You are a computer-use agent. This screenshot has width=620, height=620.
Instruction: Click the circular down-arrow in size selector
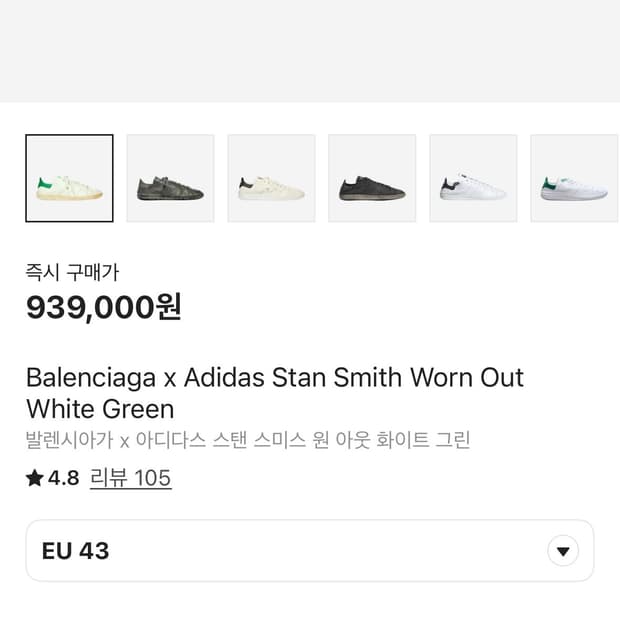(x=563, y=551)
